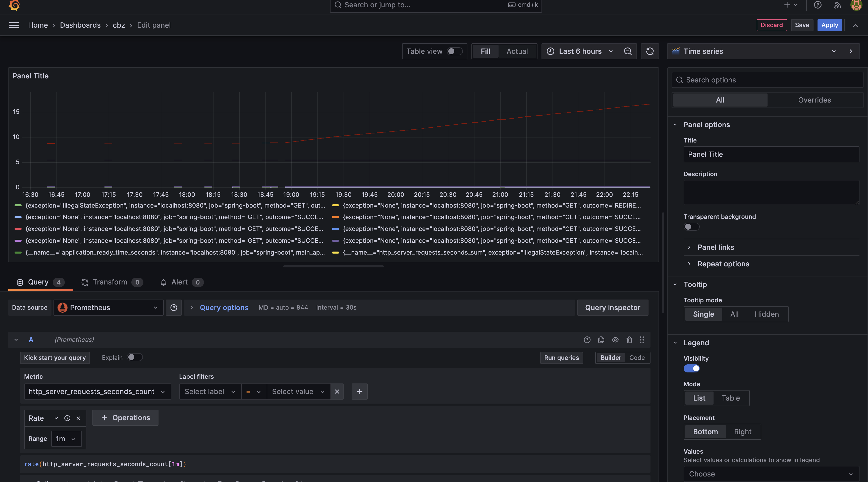The width and height of the screenshot is (868, 482).
Task: Switch to the Transform tab
Action: coord(112,282)
